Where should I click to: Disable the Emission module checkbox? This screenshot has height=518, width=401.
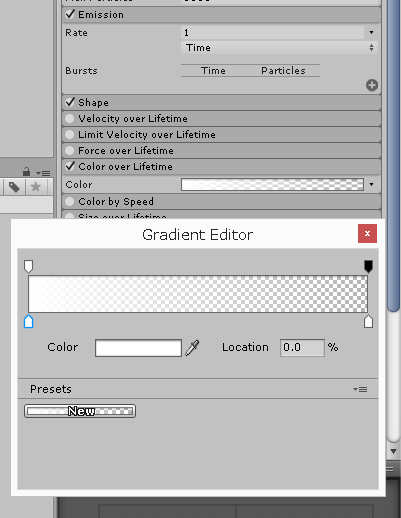70,14
